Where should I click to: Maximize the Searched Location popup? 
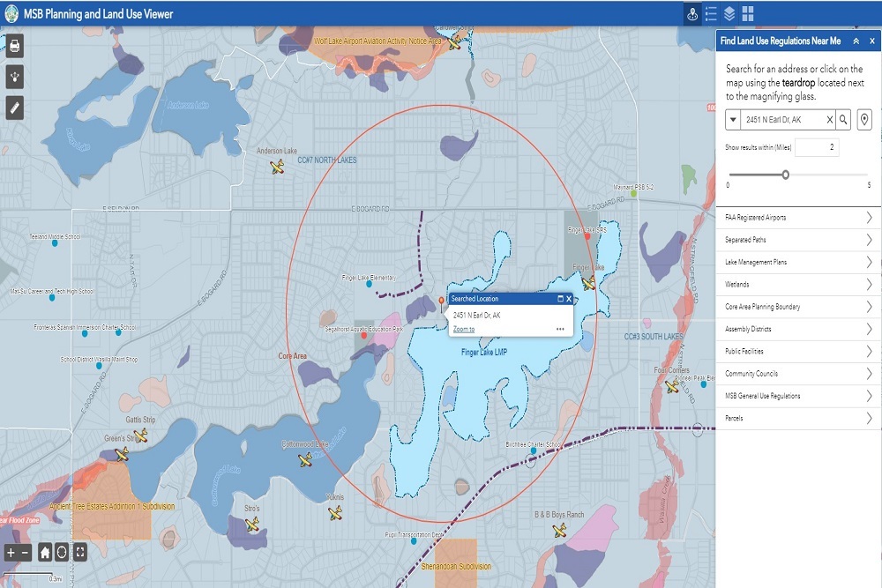(560, 299)
